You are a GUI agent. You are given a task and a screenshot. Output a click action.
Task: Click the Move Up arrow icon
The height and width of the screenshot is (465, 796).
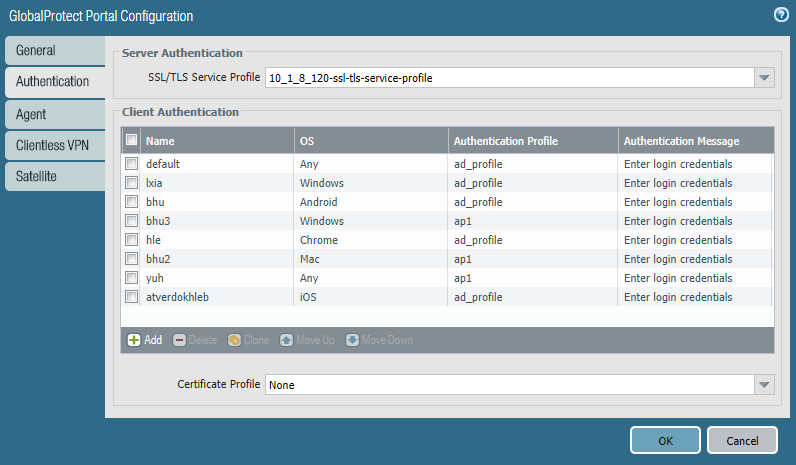287,340
